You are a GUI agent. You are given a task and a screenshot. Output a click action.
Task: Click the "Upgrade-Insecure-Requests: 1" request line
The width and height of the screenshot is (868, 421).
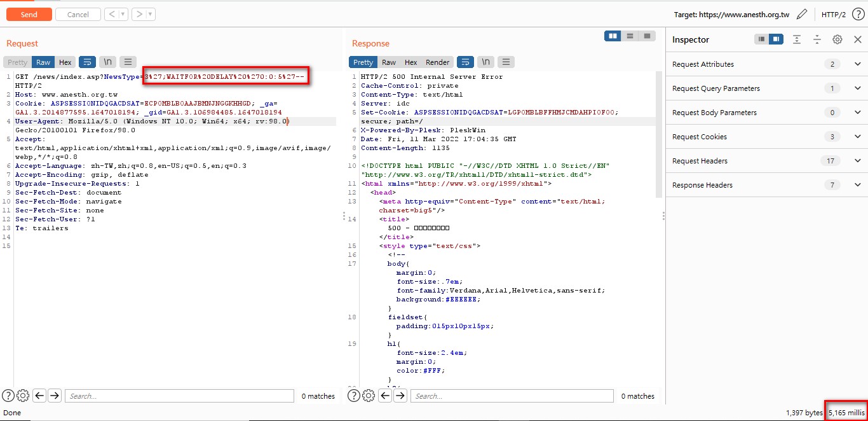[78, 183]
